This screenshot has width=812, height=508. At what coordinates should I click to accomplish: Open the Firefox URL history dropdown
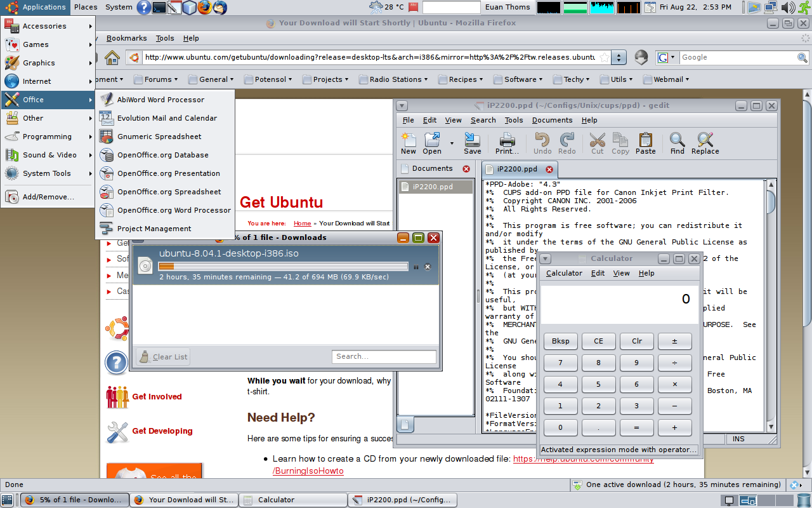click(619, 57)
